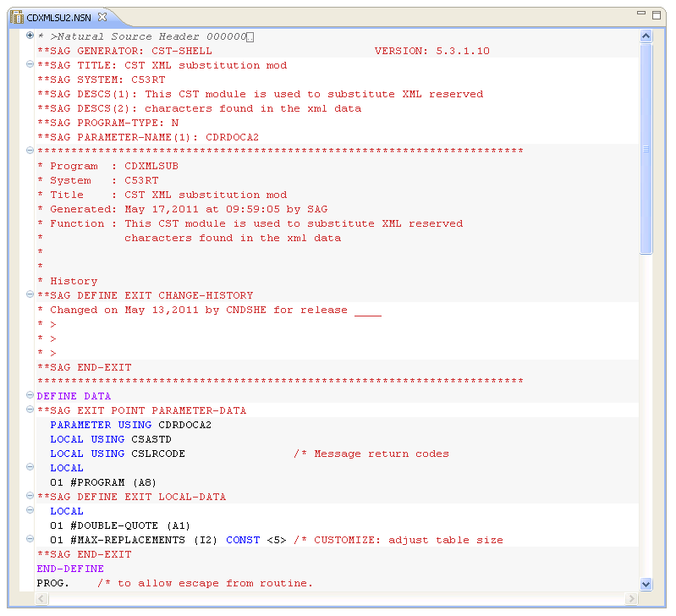Collapse the asterisk program comment block
The image size is (676, 616).
pos(30,151)
